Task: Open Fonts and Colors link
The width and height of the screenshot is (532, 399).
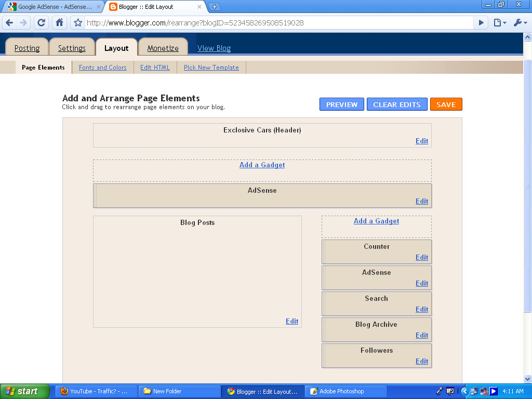Action: 103,67
